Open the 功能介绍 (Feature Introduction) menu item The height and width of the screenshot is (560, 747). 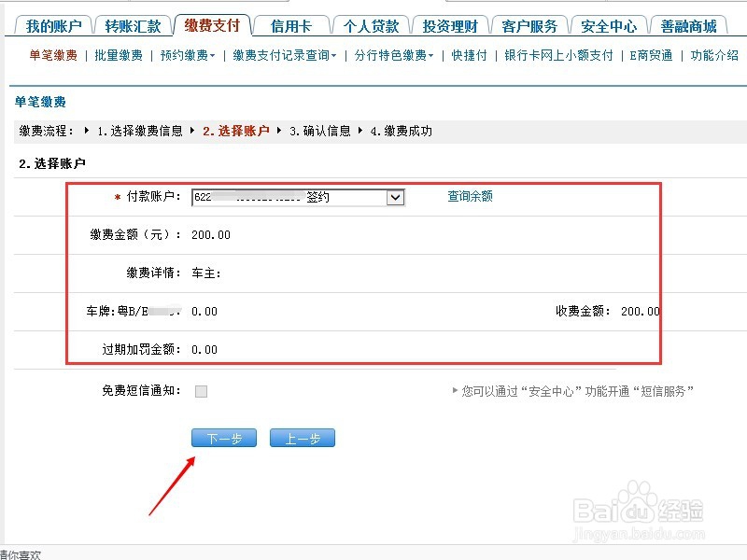click(x=714, y=56)
